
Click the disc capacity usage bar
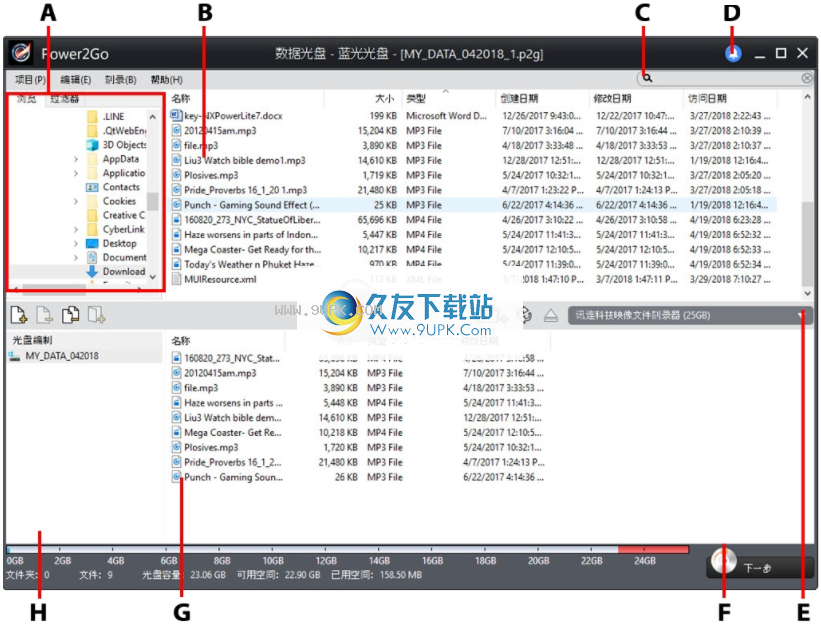[348, 549]
